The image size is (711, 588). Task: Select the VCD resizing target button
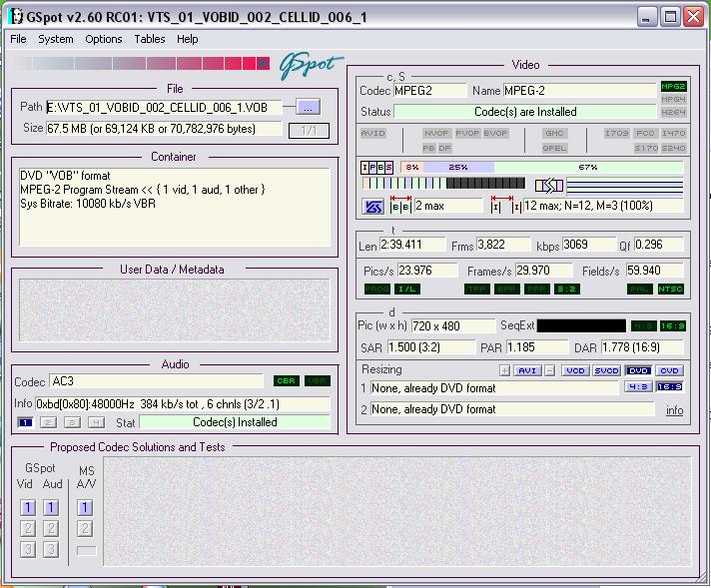click(x=575, y=370)
